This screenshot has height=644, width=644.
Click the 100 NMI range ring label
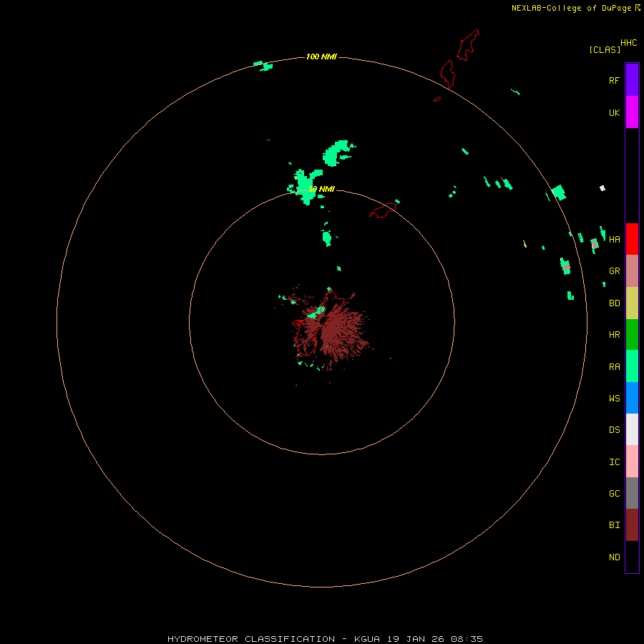coord(321,57)
